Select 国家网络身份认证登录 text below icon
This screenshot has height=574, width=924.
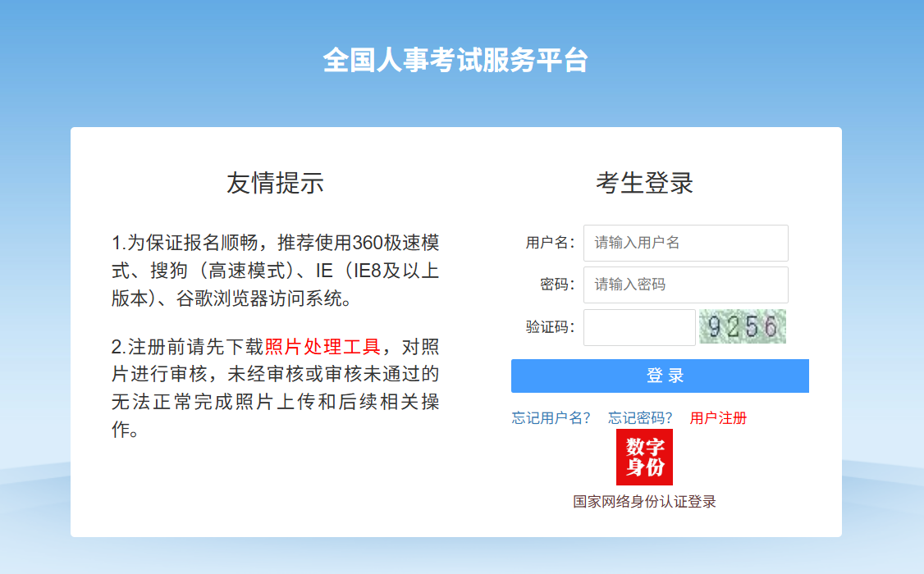point(644,502)
